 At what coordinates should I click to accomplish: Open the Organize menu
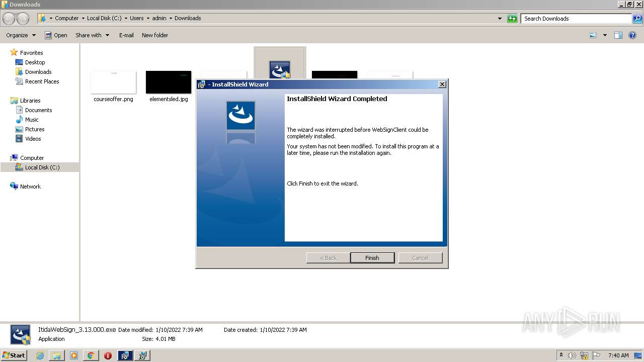click(x=21, y=35)
